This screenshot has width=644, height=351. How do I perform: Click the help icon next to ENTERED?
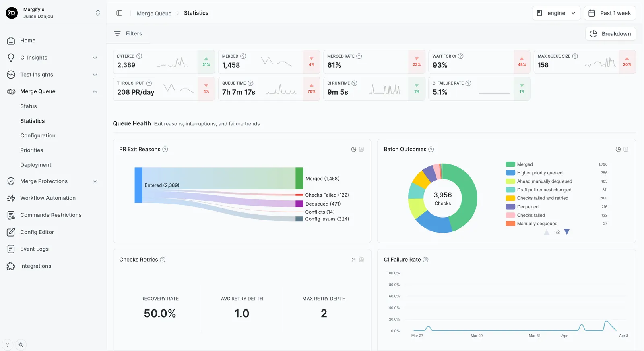click(x=139, y=56)
